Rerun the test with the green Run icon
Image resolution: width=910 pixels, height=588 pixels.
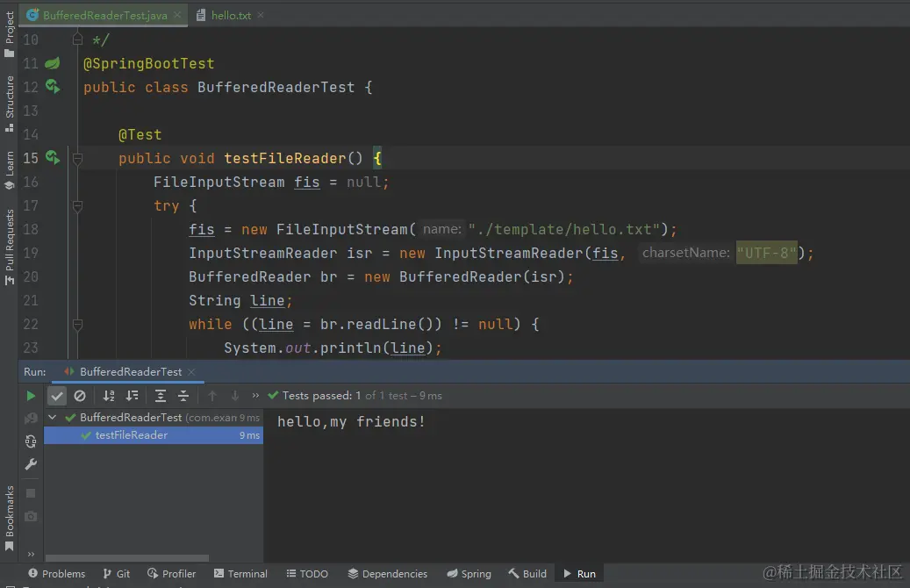coord(31,396)
